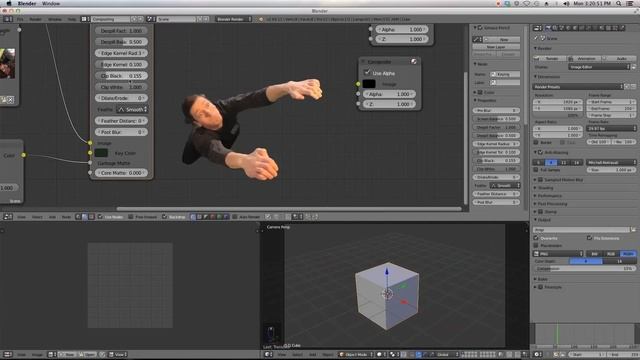Open the Display Image Editor dropdown
The width and height of the screenshot is (640, 360).
point(598,67)
